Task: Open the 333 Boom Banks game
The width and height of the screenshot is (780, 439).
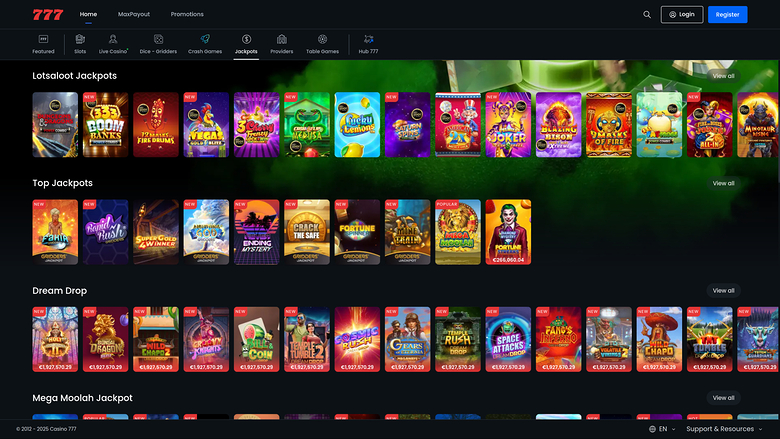Action: (x=105, y=125)
